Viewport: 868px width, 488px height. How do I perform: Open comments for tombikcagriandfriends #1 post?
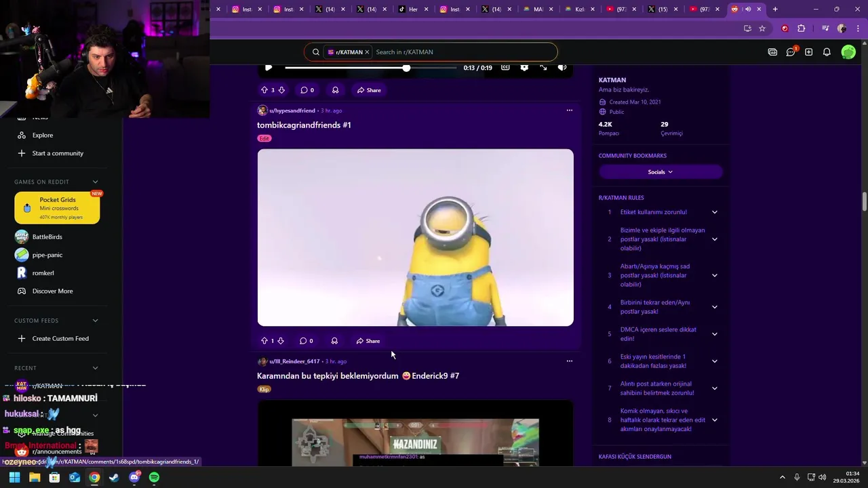[307, 341]
